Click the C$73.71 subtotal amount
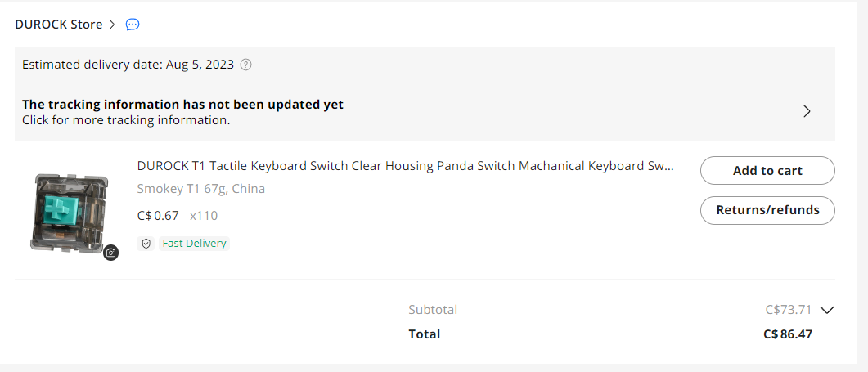 (788, 310)
